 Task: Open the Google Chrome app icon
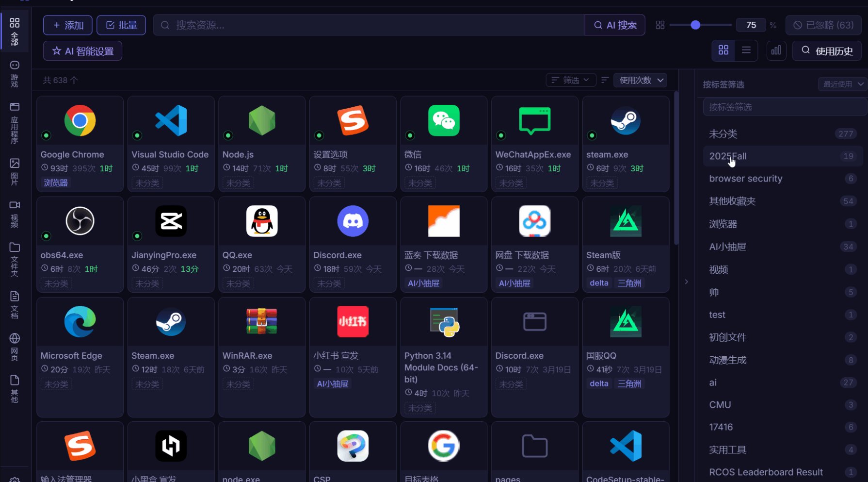[x=80, y=120]
